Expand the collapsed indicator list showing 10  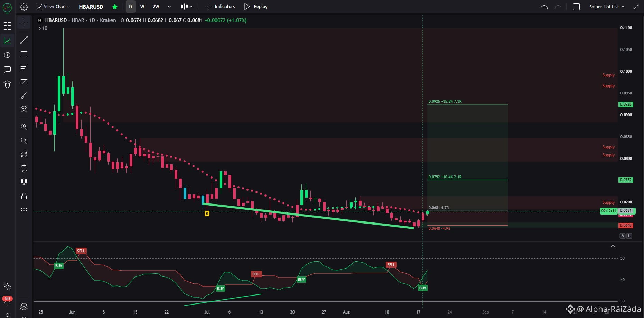43,28
